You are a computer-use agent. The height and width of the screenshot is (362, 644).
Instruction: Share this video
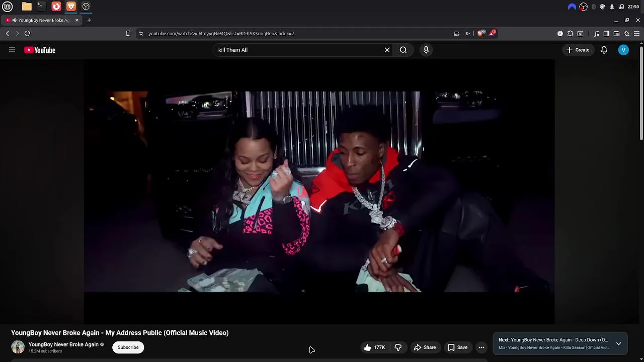(425, 347)
